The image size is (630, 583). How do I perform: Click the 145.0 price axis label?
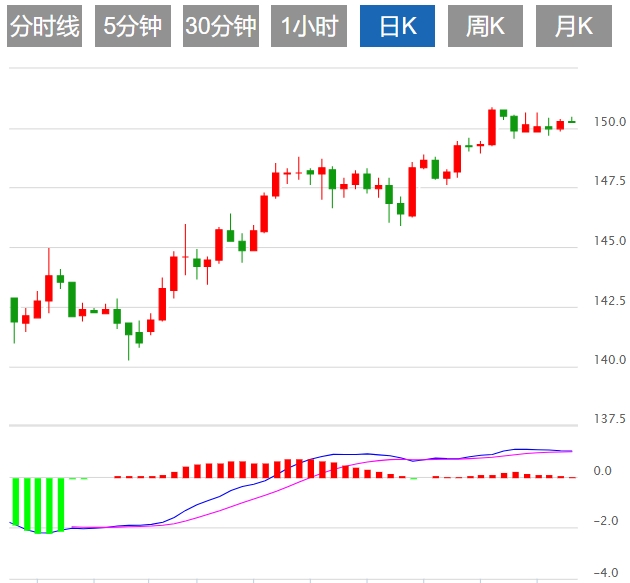[x=610, y=241]
